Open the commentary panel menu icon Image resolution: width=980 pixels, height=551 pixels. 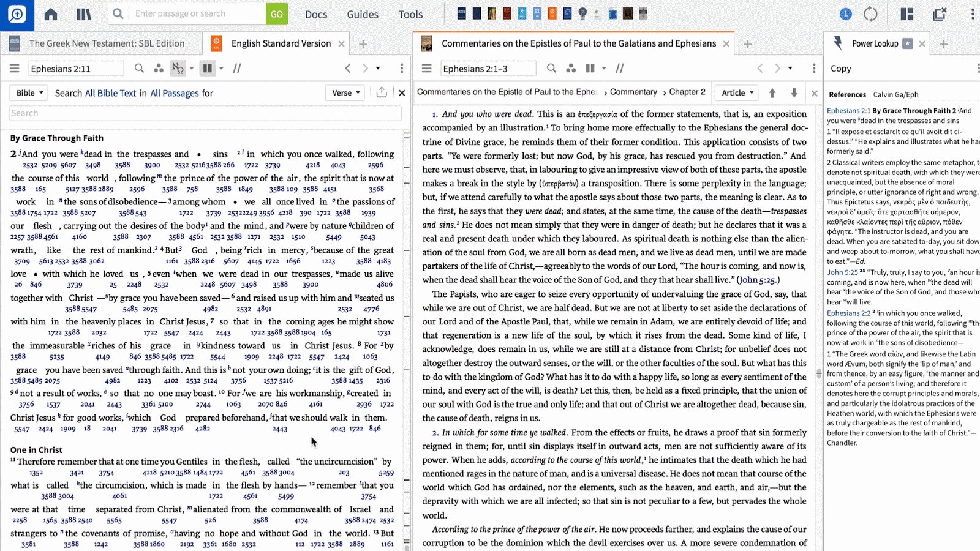[x=427, y=69]
